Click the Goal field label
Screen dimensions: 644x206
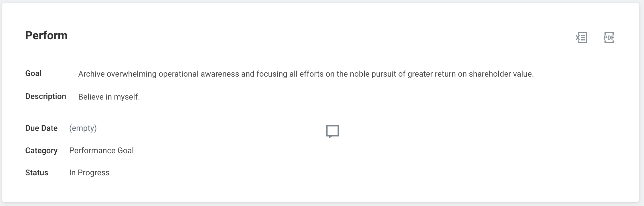(x=33, y=73)
